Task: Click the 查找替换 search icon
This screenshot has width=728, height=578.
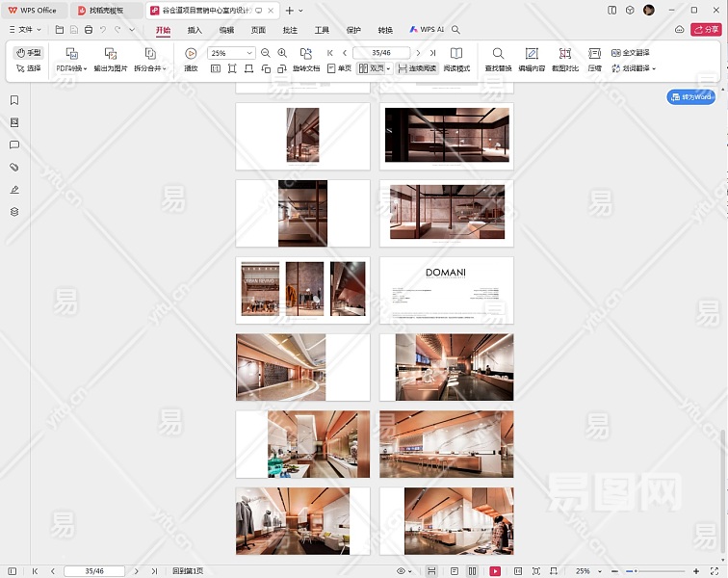Action: [x=498, y=54]
